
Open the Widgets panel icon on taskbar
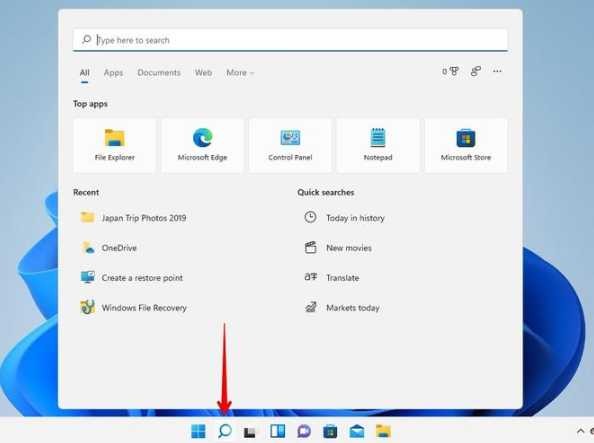[x=278, y=431]
